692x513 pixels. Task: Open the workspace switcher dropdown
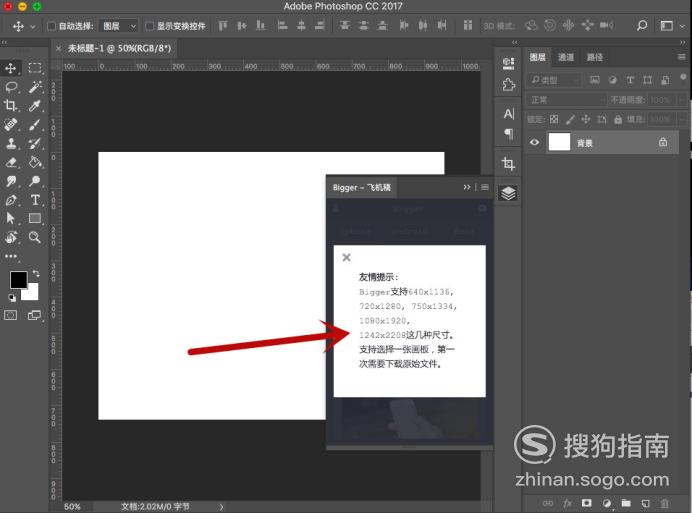click(671, 26)
